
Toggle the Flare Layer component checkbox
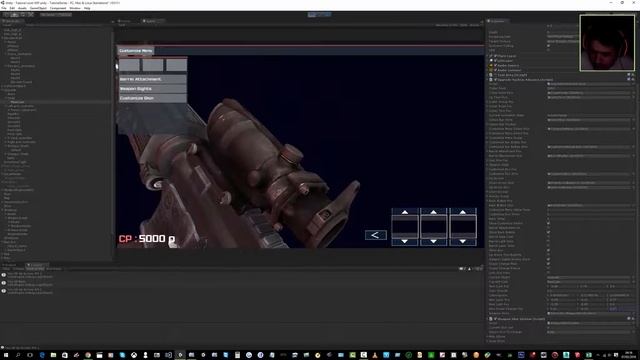[496, 56]
